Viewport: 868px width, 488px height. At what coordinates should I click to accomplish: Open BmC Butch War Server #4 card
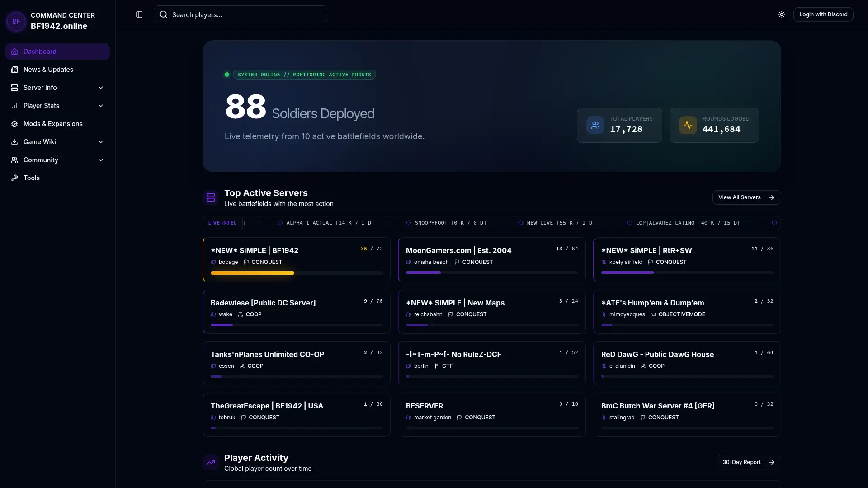click(687, 415)
